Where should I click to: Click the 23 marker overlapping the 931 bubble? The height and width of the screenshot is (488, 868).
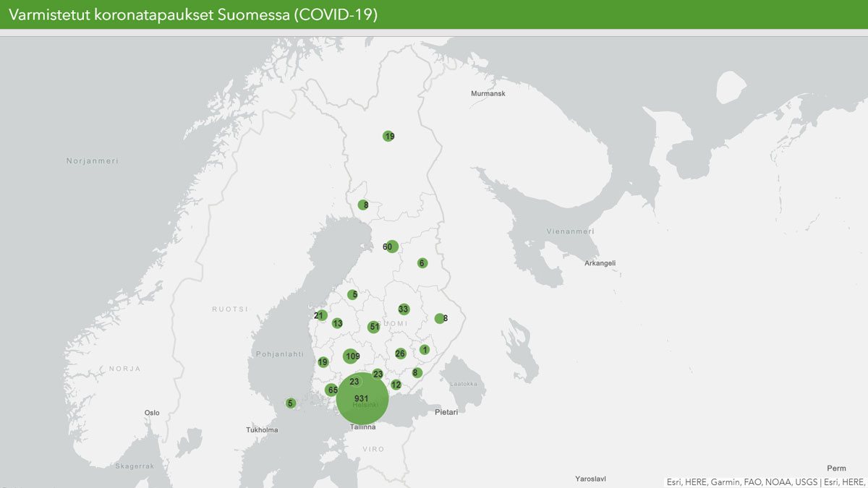point(354,382)
